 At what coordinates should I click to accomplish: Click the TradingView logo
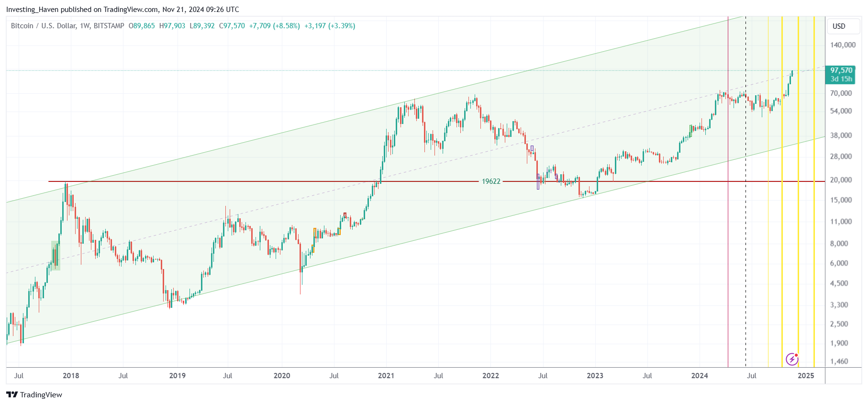click(x=34, y=394)
